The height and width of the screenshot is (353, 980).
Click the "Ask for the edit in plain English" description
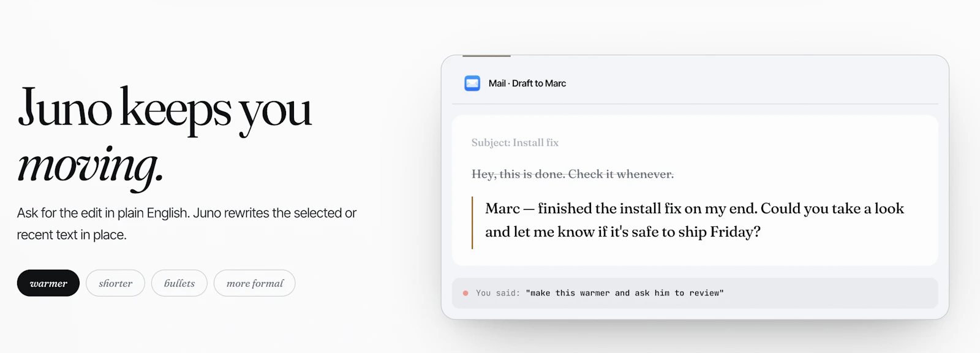pyautogui.click(x=187, y=224)
